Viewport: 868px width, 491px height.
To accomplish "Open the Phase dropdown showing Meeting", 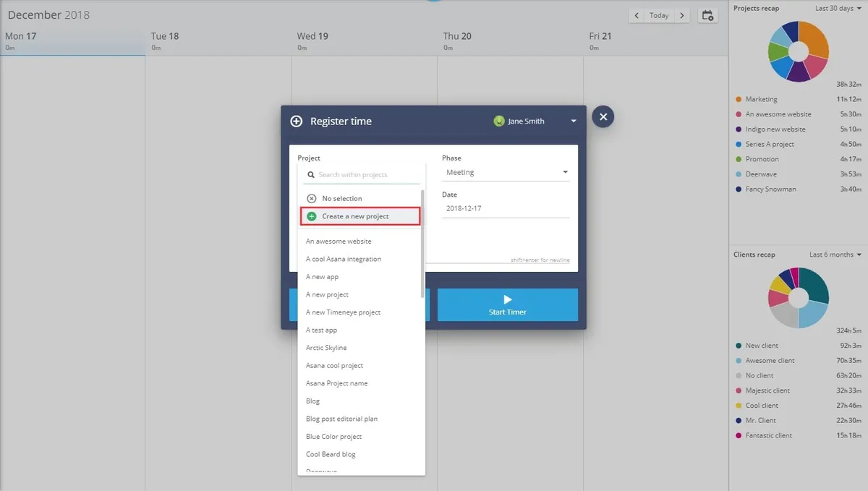I will [x=506, y=172].
